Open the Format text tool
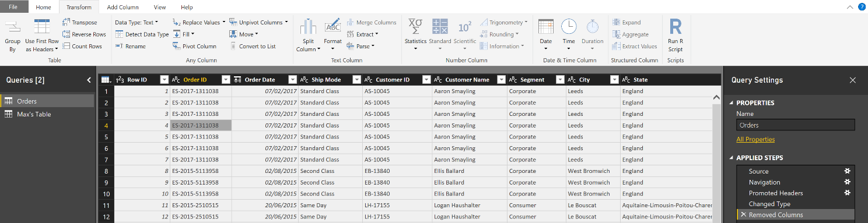 333,36
